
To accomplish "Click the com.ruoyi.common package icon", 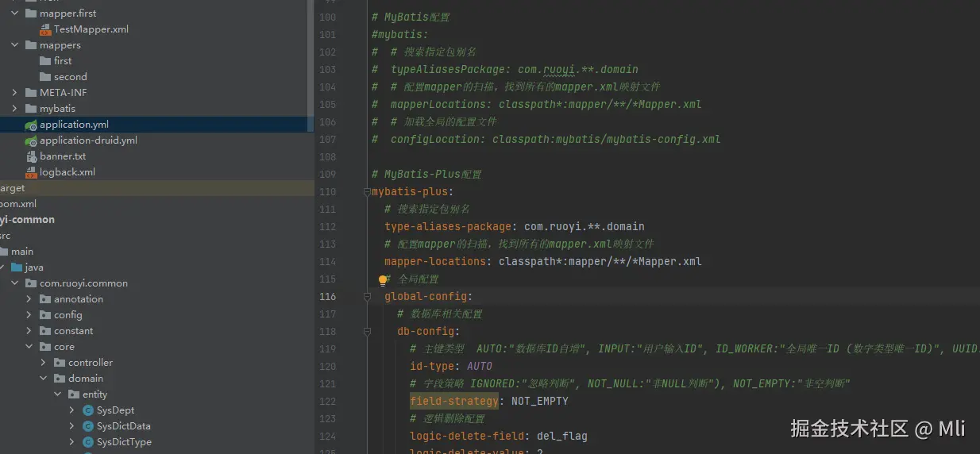I will [31, 283].
